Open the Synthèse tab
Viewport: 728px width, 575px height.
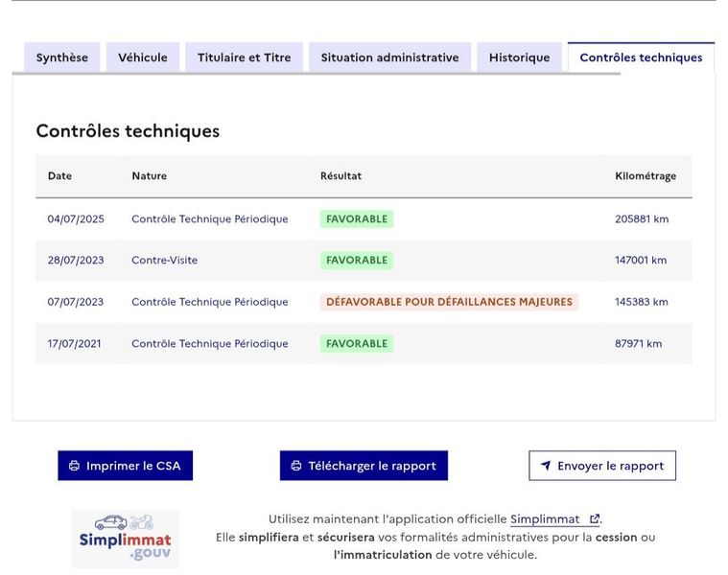point(61,57)
